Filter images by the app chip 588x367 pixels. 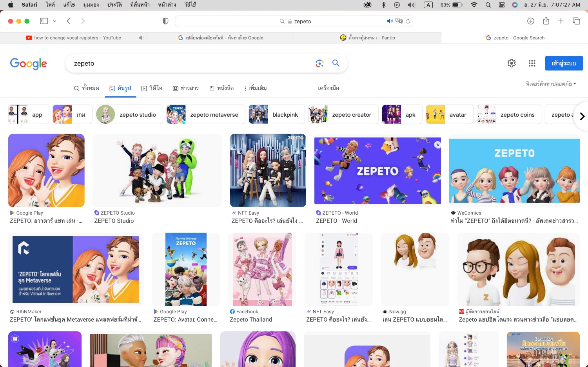coord(29,114)
